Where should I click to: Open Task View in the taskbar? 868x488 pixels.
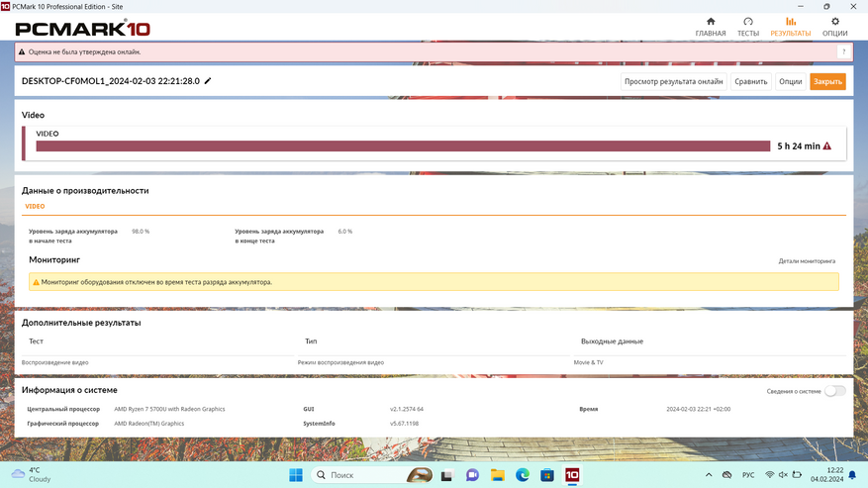446,475
